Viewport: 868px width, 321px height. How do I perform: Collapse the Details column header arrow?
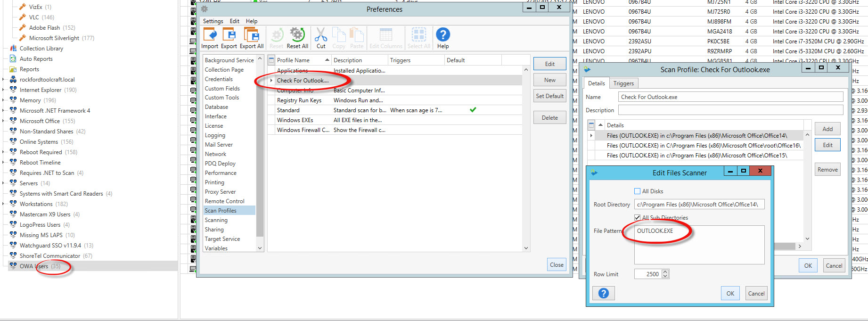point(600,125)
